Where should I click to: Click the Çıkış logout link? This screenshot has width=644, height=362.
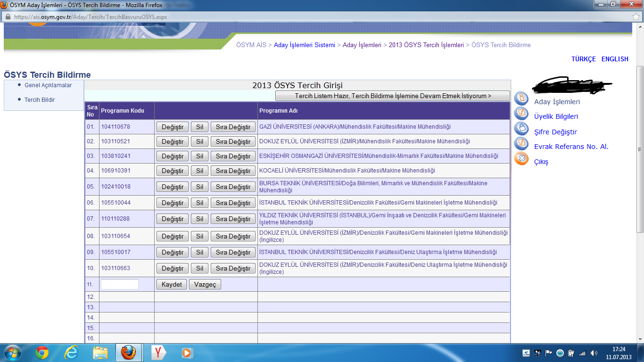pos(541,162)
